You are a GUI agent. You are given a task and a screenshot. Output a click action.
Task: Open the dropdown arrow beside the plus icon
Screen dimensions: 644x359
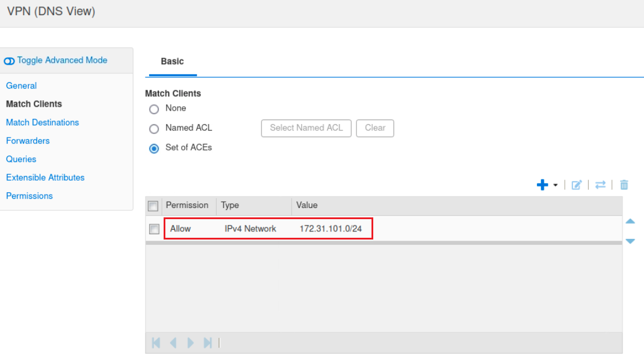555,185
